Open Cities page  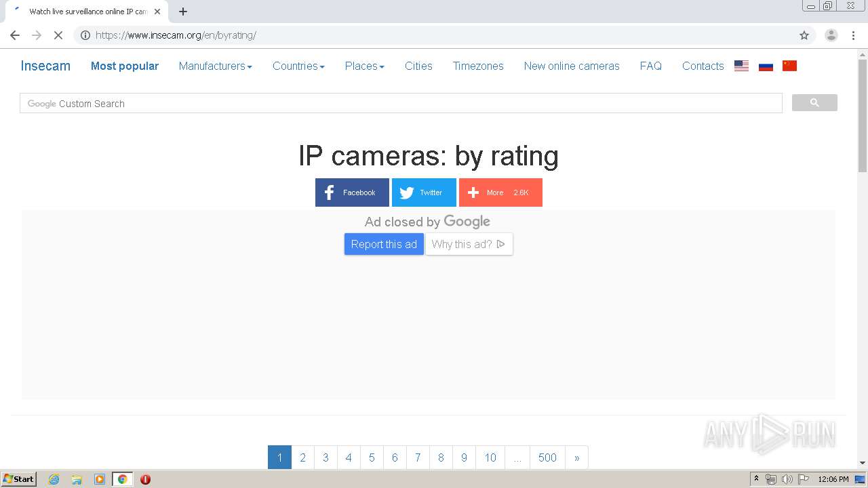coord(418,66)
